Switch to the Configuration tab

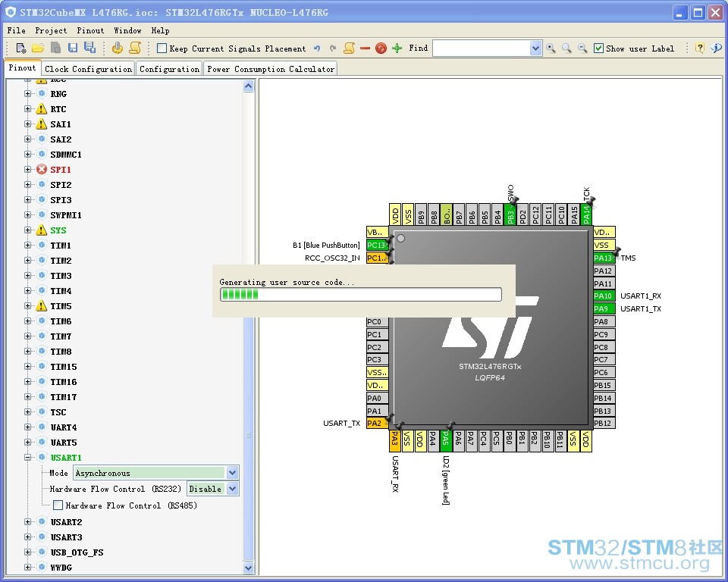[x=169, y=69]
